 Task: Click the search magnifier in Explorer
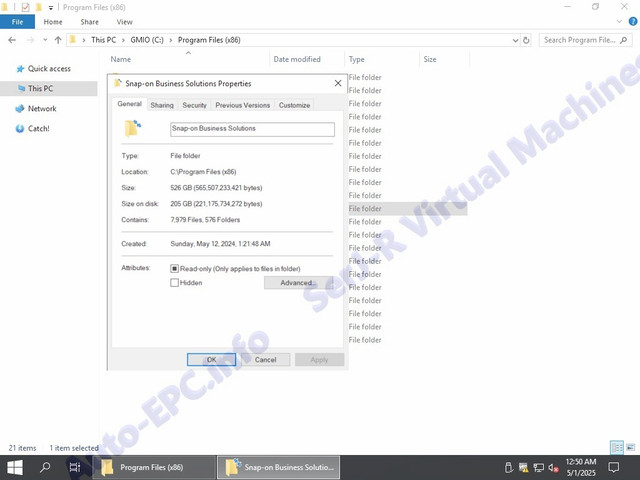click(x=623, y=40)
